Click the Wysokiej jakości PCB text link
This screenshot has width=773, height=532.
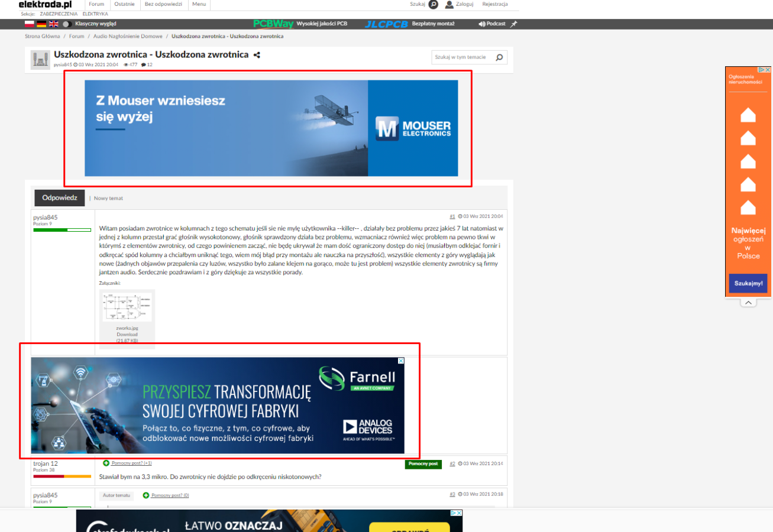point(322,24)
